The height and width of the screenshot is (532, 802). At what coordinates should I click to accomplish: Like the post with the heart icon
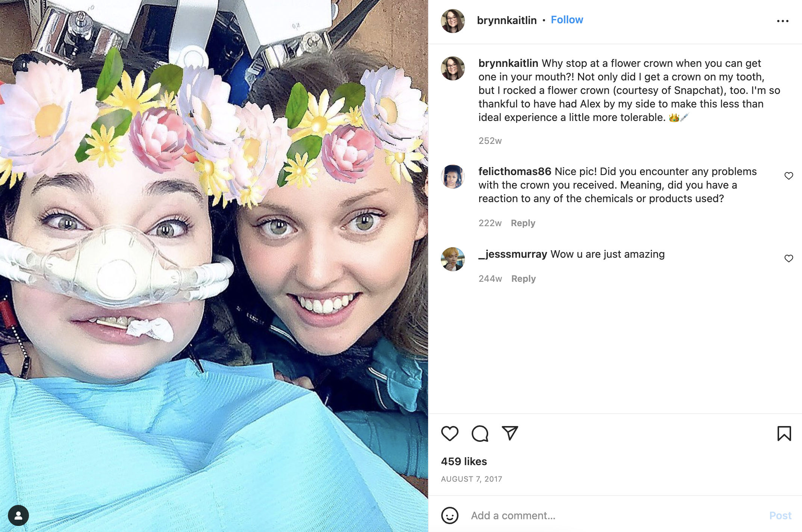coord(449,434)
